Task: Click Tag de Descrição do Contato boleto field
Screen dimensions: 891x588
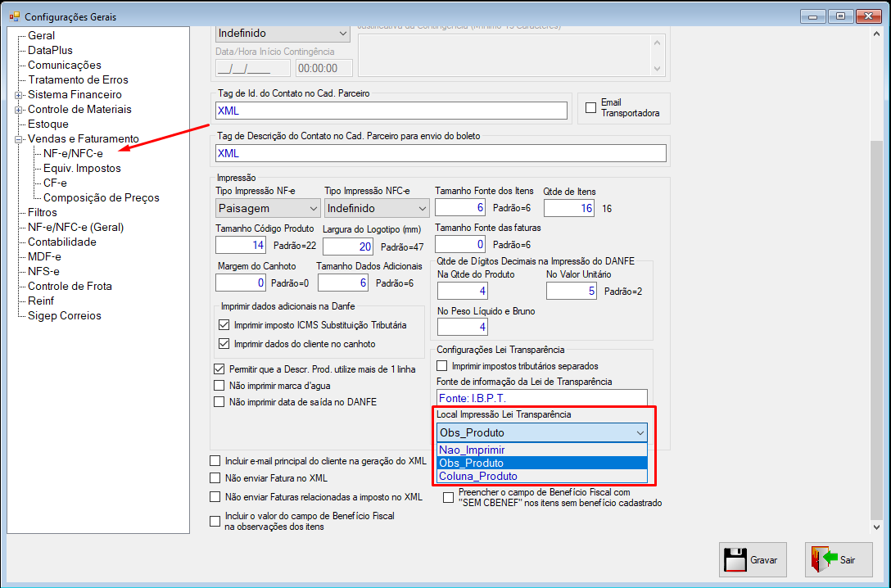Action: click(441, 153)
